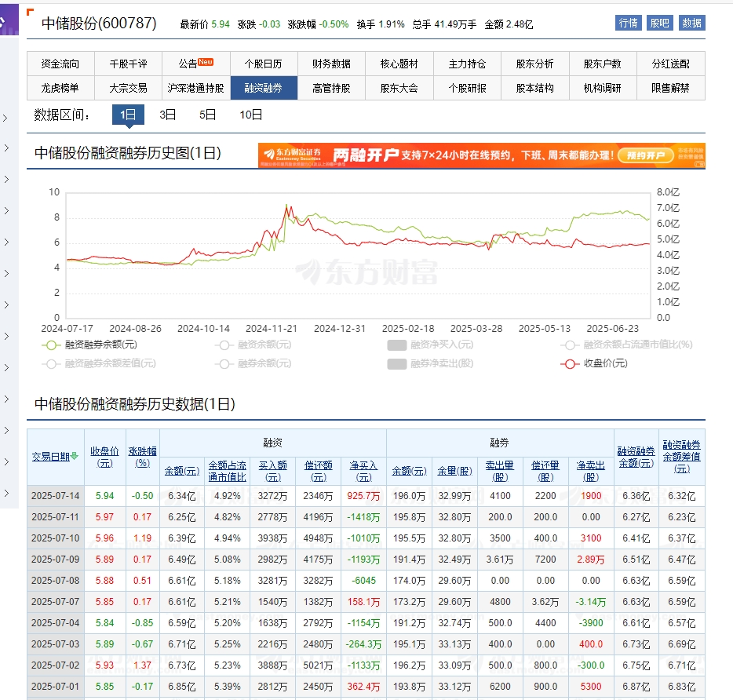Open the 公告 tab
Screen dimensions: 733x700
click(196, 64)
